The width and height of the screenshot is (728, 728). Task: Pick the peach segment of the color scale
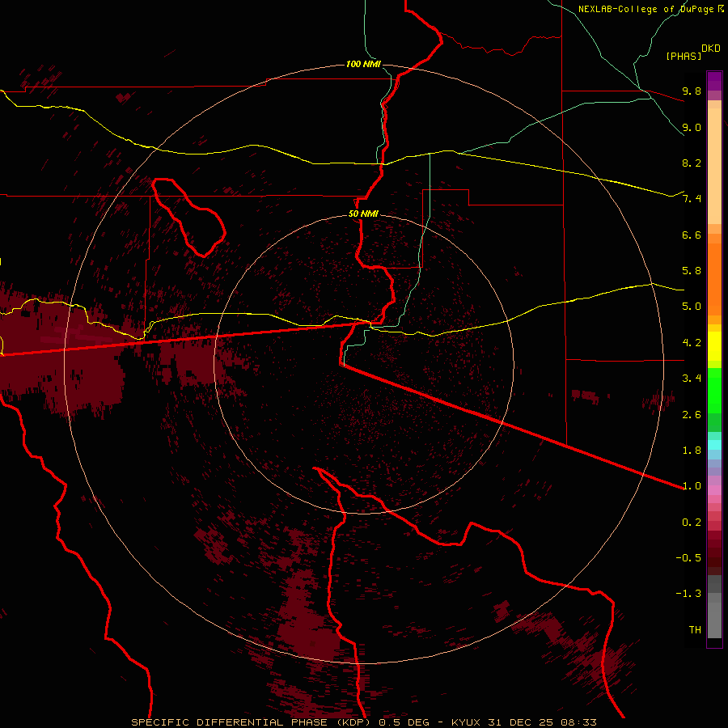(714, 166)
